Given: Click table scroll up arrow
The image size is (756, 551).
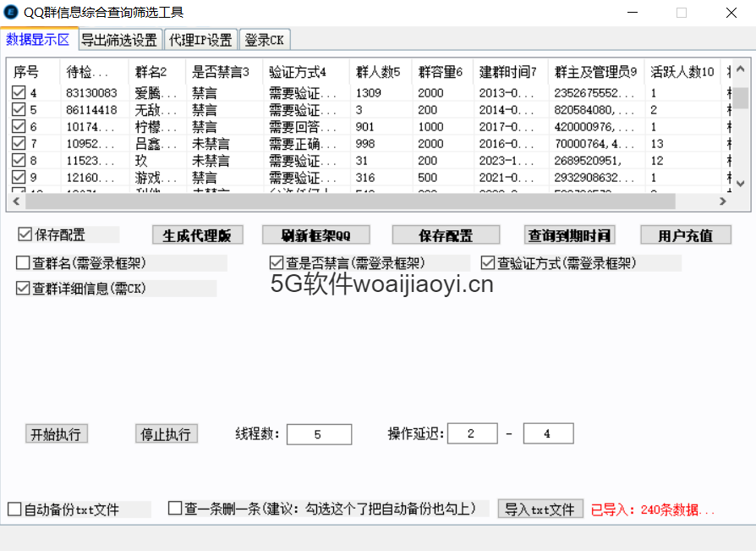Looking at the screenshot, I should click(741, 69).
